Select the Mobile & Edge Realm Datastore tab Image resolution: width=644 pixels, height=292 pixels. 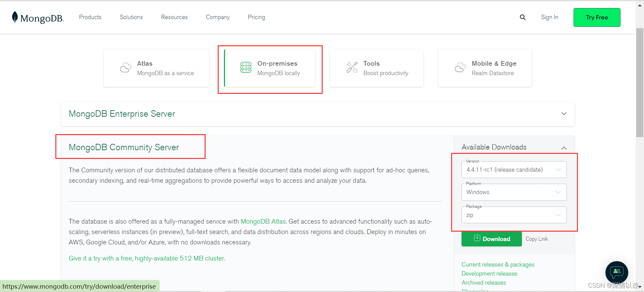pos(485,68)
